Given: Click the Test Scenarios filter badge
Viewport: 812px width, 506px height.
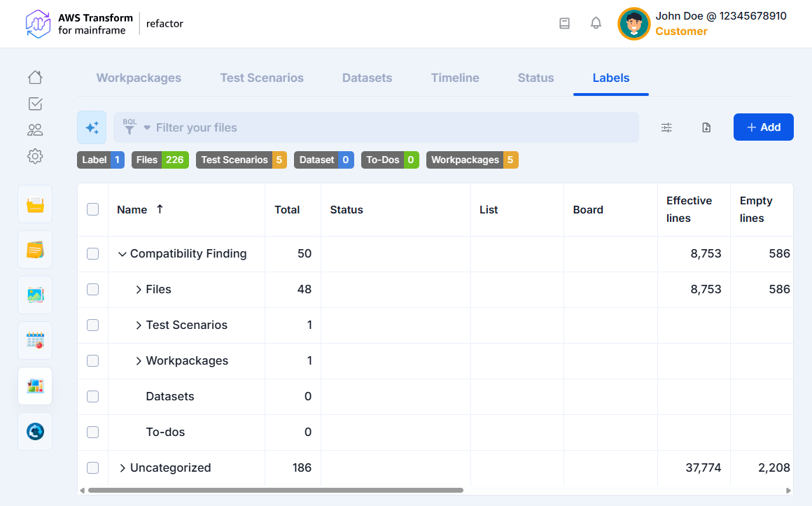Looking at the screenshot, I should pos(241,160).
